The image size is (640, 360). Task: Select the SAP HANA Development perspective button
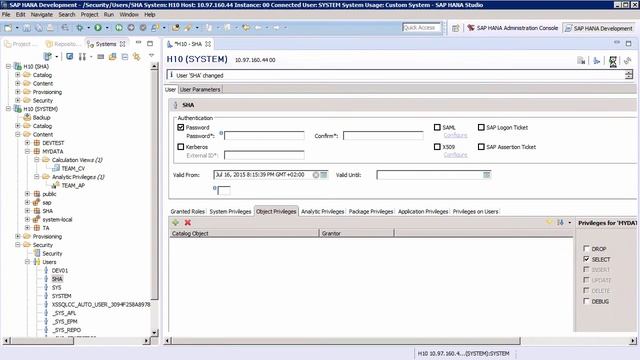point(599,28)
